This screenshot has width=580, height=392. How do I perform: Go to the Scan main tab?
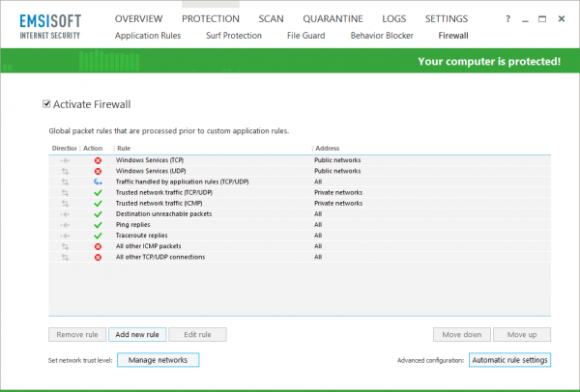pyautogui.click(x=271, y=18)
